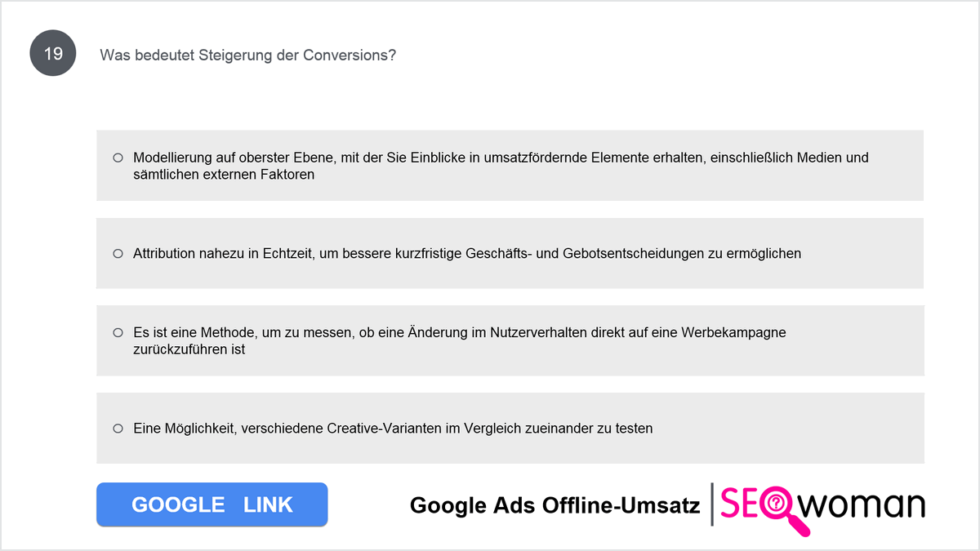Viewport: 980px width, 551px height.
Task: Click the word 'LINK' on the blue button
Action: 268,504
